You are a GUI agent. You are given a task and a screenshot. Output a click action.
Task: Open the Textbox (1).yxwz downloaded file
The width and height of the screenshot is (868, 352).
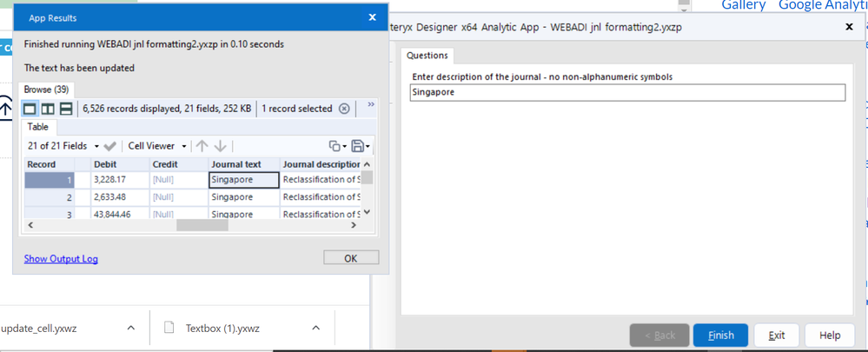222,329
